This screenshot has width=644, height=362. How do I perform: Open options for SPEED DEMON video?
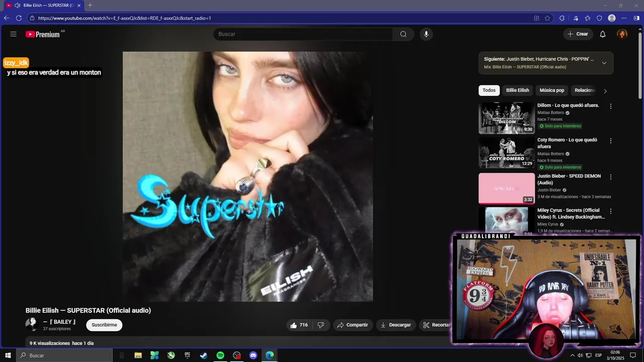(611, 177)
